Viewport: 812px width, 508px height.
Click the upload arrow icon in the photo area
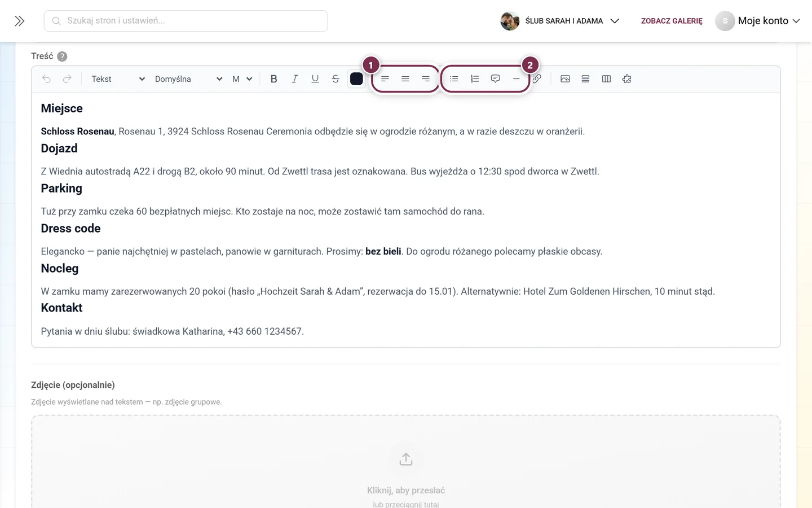pyautogui.click(x=406, y=459)
